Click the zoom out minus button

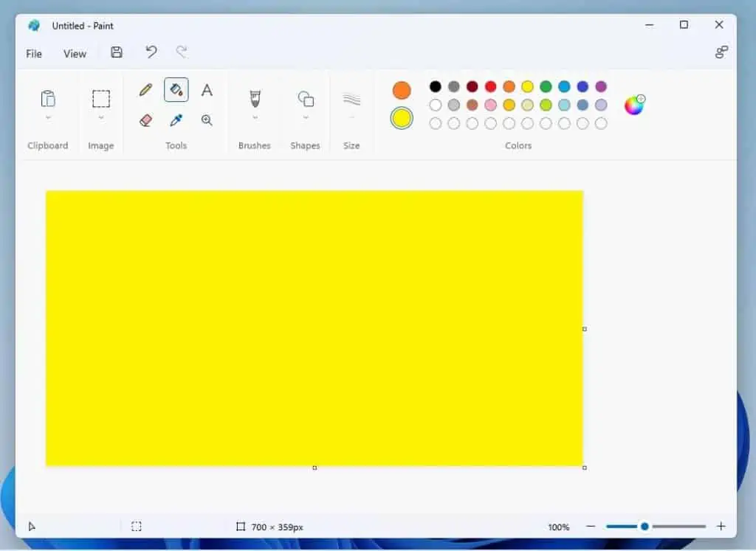click(x=591, y=527)
